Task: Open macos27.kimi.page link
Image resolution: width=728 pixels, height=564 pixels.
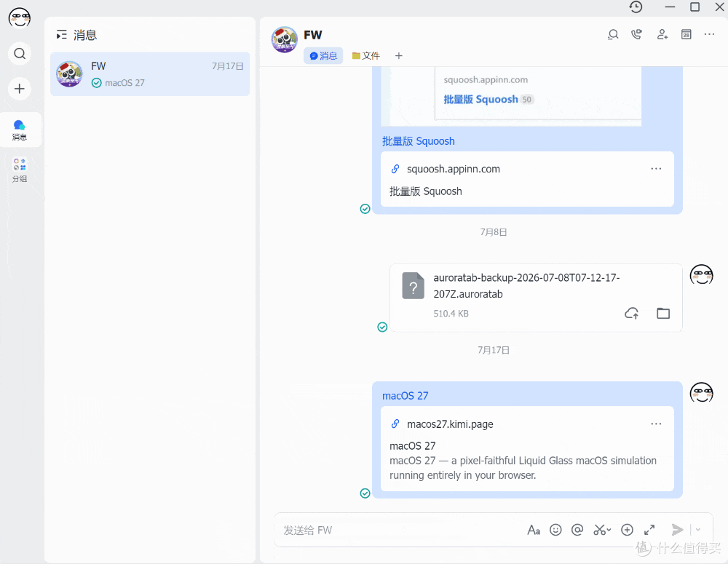Action: point(450,424)
